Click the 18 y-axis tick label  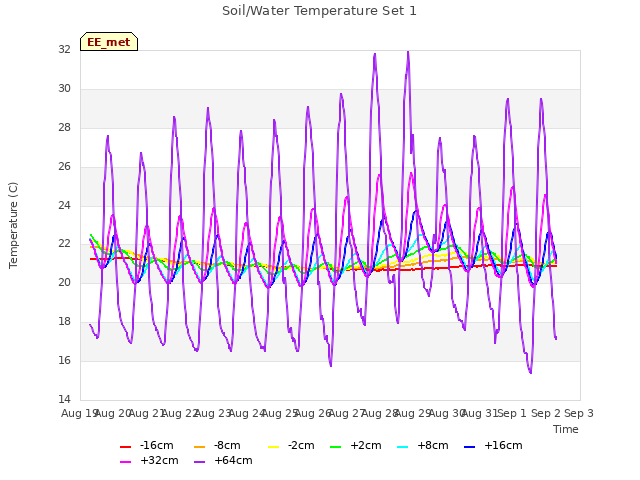(64, 322)
